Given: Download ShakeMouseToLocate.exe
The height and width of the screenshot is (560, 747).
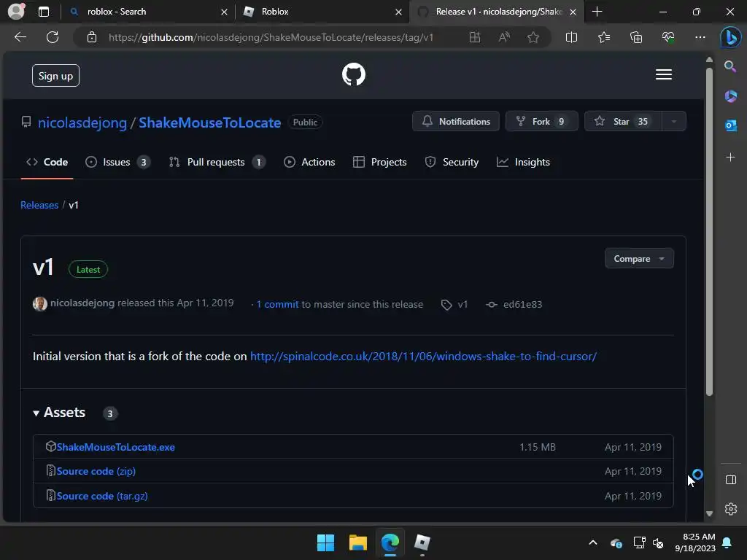Looking at the screenshot, I should coord(116,447).
